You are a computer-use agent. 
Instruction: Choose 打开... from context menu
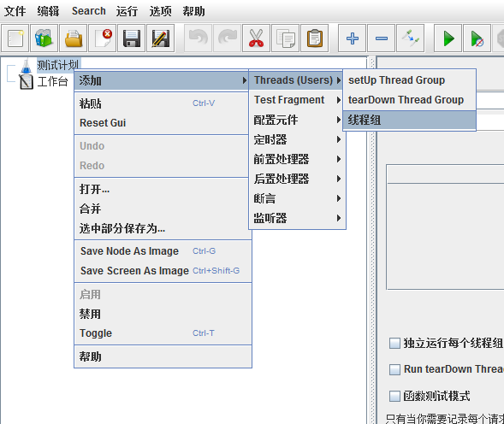coord(163,189)
